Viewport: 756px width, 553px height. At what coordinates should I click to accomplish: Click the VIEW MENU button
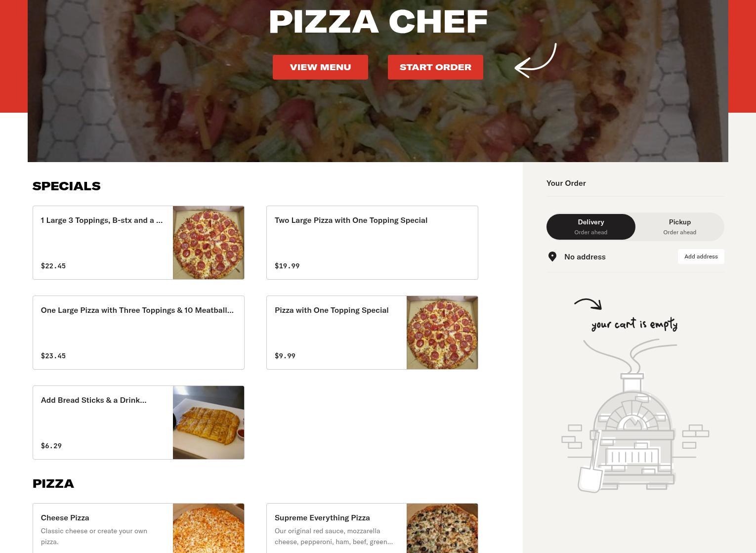[320, 67]
